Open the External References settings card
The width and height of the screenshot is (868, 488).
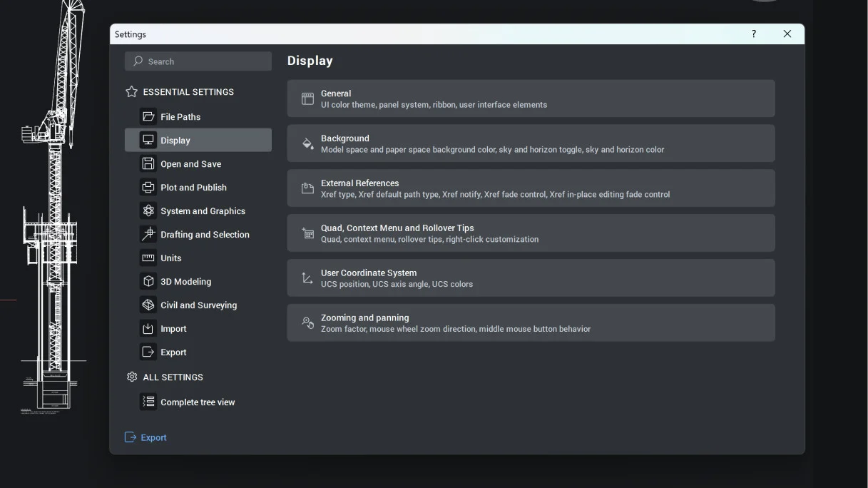(531, 188)
